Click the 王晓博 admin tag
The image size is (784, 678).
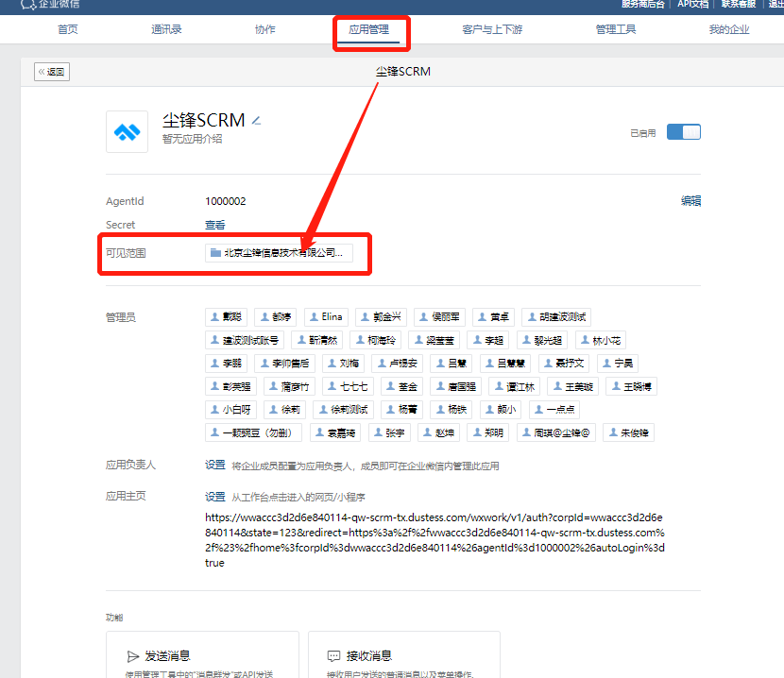coord(632,386)
